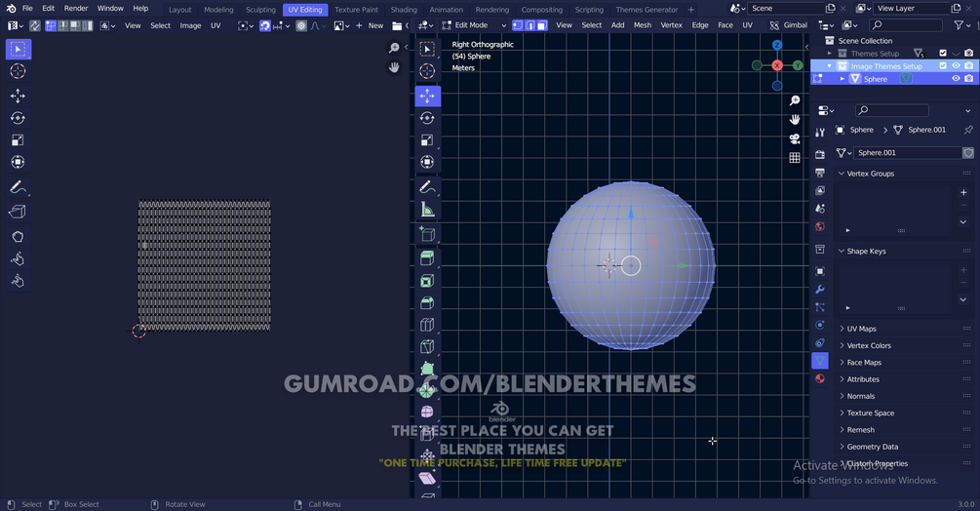Open the outliner filter dropdown
980x511 pixels.
pyautogui.click(x=961, y=25)
